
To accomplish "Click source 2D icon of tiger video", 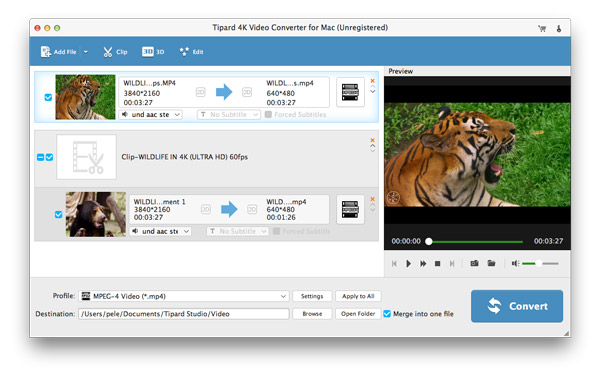I will (201, 92).
